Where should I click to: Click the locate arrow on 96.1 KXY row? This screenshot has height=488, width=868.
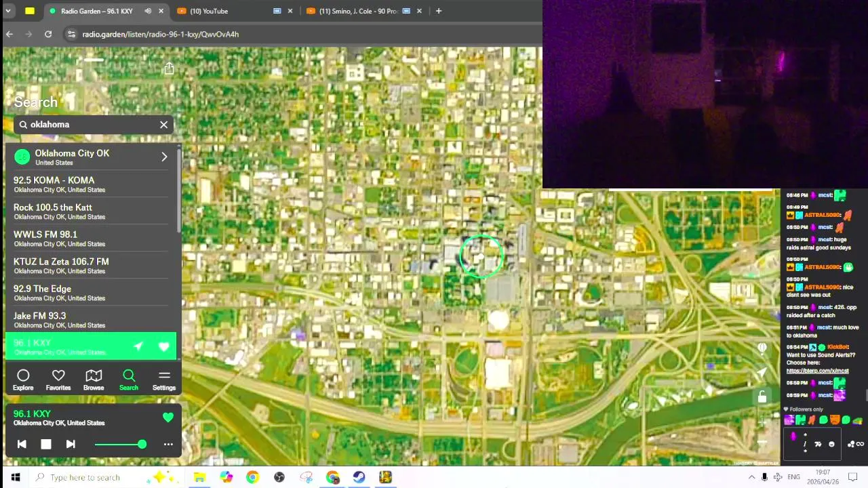tap(138, 346)
